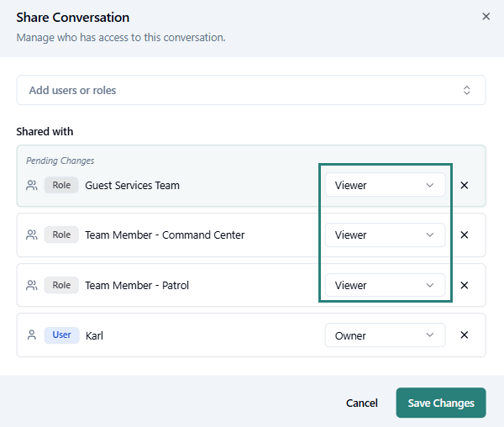The height and width of the screenshot is (427, 504).
Task: Click the person icon next to Karl
Action: pyautogui.click(x=32, y=335)
